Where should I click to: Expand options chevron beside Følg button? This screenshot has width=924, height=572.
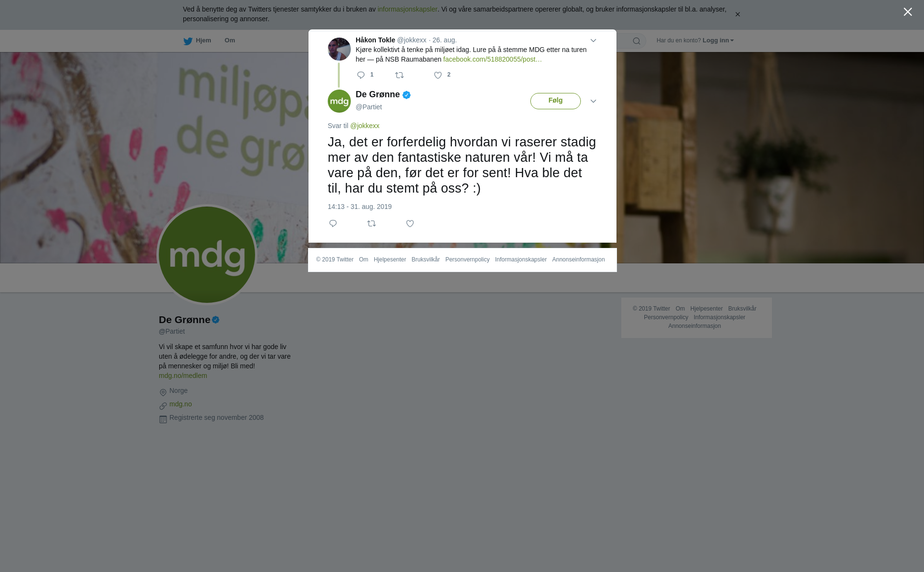pyautogui.click(x=593, y=101)
